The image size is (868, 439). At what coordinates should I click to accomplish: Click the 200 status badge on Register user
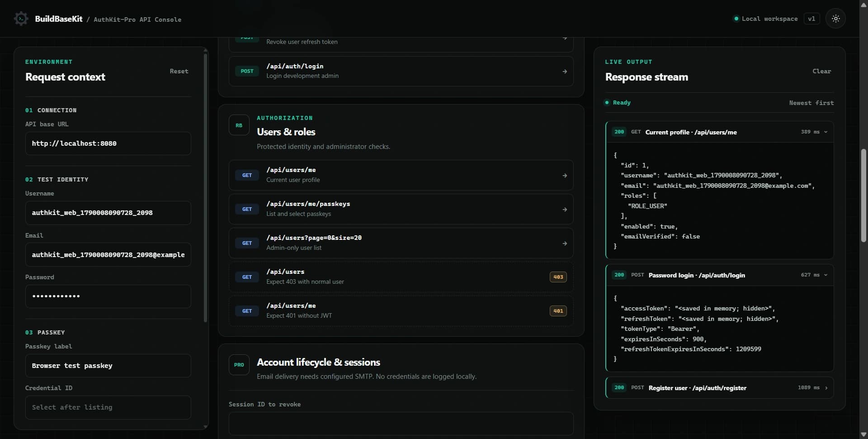(x=619, y=388)
